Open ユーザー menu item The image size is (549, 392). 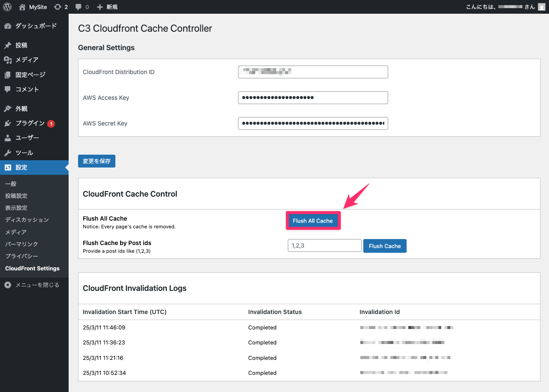(34, 138)
